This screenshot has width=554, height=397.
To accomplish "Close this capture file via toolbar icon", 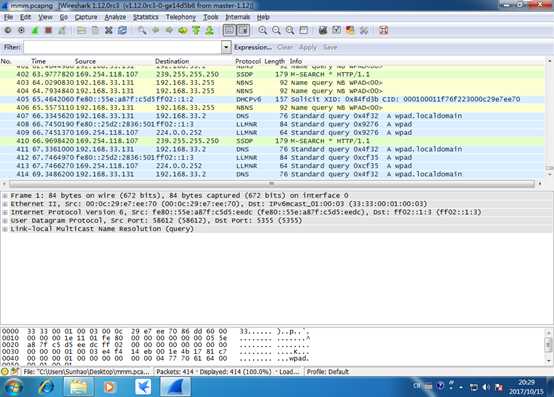I will coord(109,30).
